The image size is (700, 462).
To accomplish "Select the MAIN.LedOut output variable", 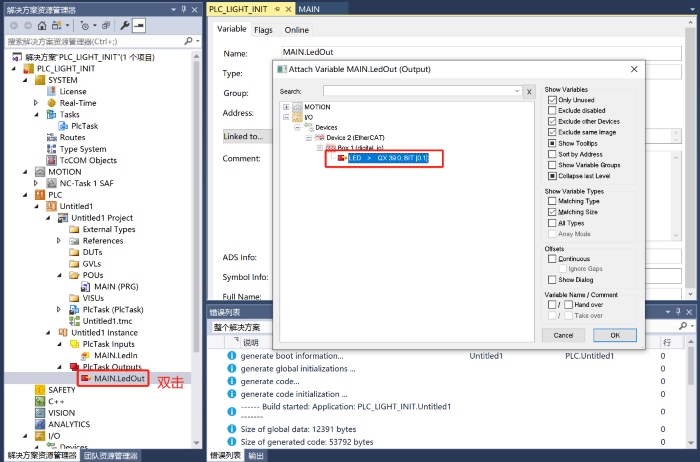I will tap(119, 379).
